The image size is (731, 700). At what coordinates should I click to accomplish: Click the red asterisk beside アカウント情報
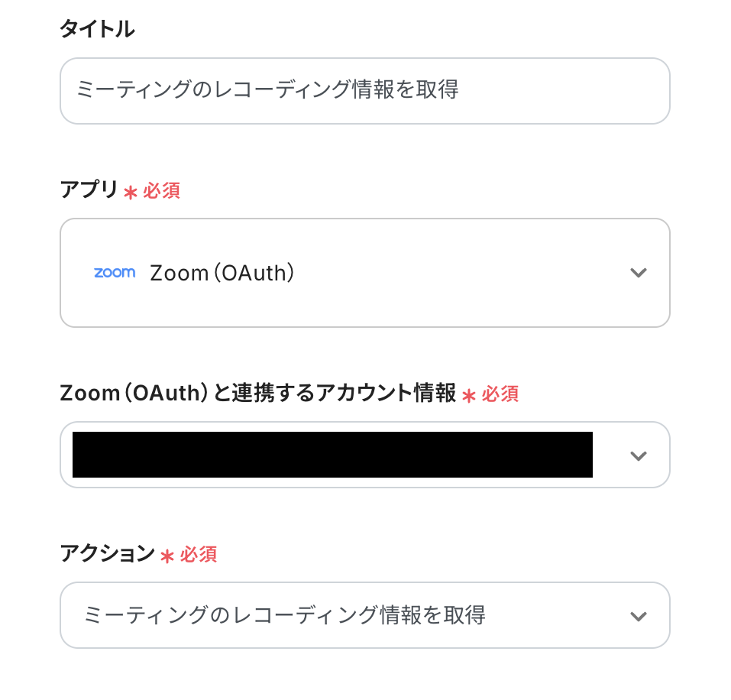(469, 395)
